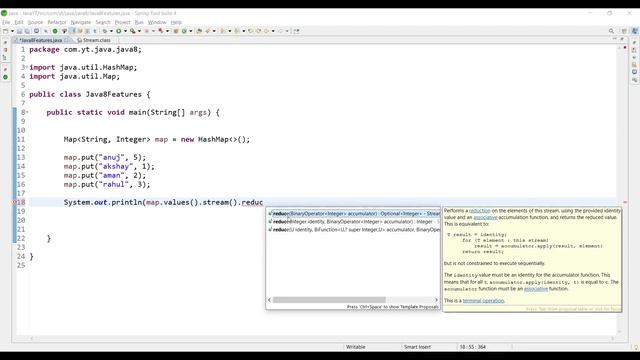The width and height of the screenshot is (640, 360).
Task: Open the Debug launch dropdown arrow
Action: [111, 31]
